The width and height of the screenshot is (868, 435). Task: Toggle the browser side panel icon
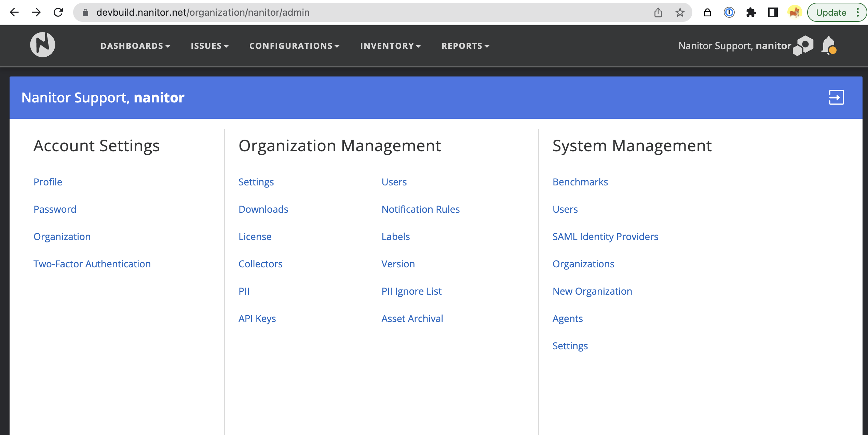coord(773,13)
